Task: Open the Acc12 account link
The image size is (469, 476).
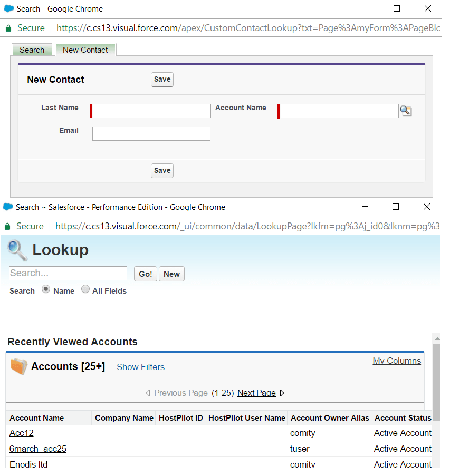Action: pos(21,433)
